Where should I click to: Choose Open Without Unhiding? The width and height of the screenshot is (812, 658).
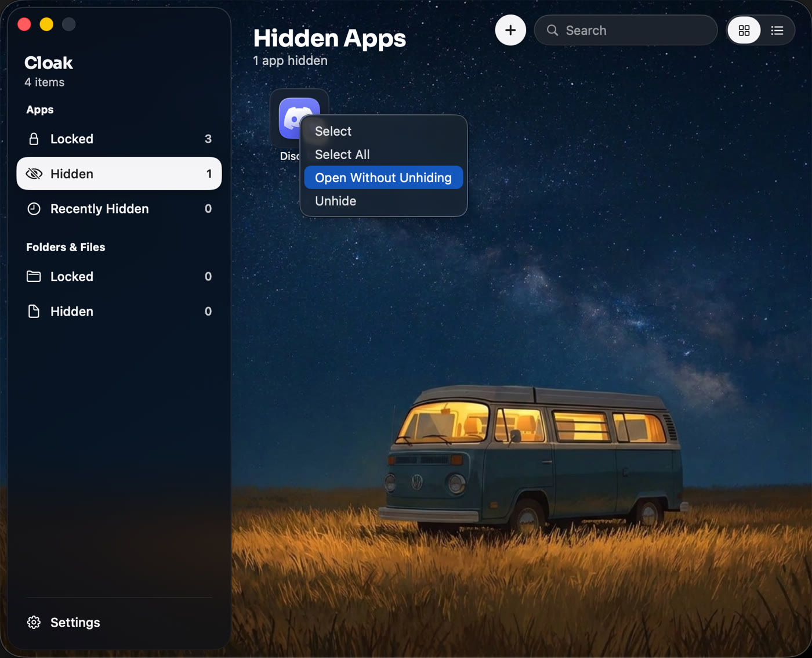click(x=383, y=178)
